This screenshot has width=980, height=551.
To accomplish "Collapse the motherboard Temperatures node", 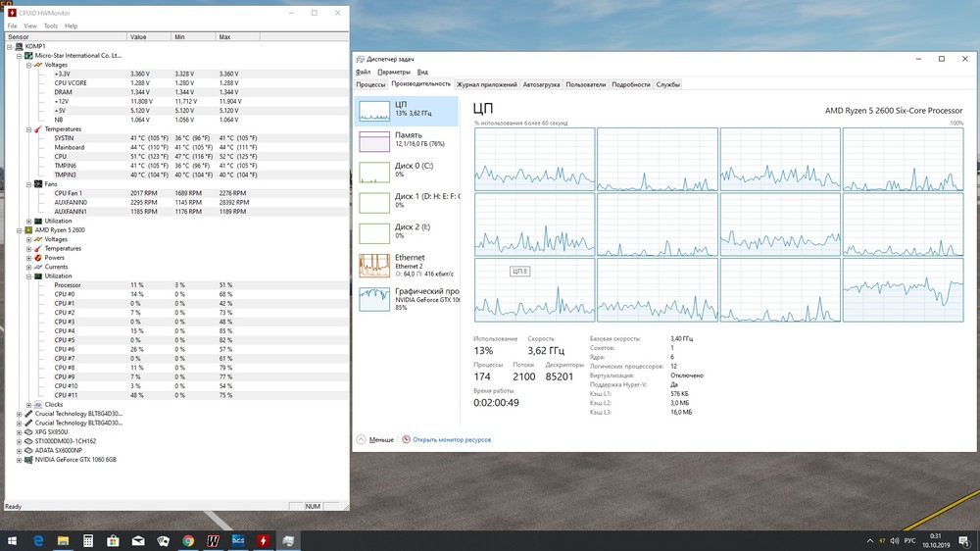I will pyautogui.click(x=28, y=129).
